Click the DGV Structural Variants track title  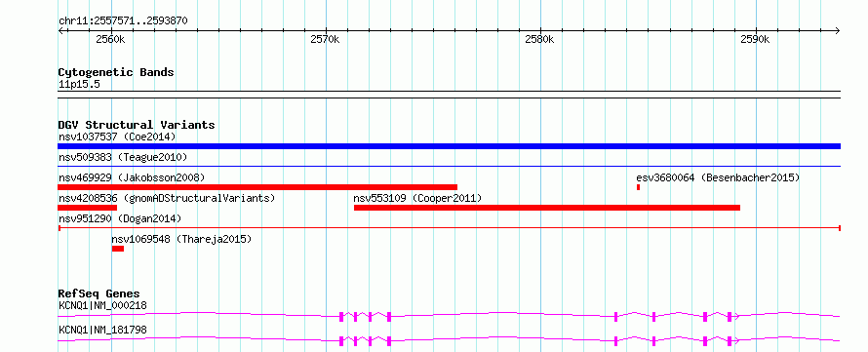[137, 125]
